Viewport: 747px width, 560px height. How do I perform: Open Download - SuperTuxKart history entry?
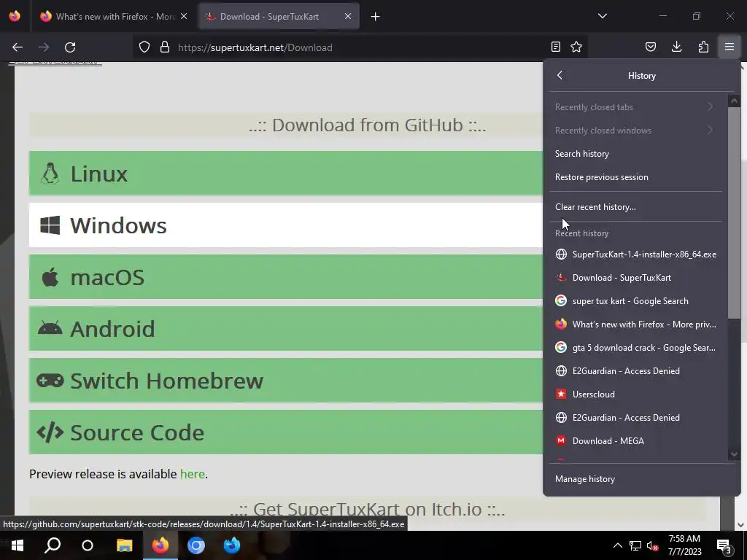point(635,278)
